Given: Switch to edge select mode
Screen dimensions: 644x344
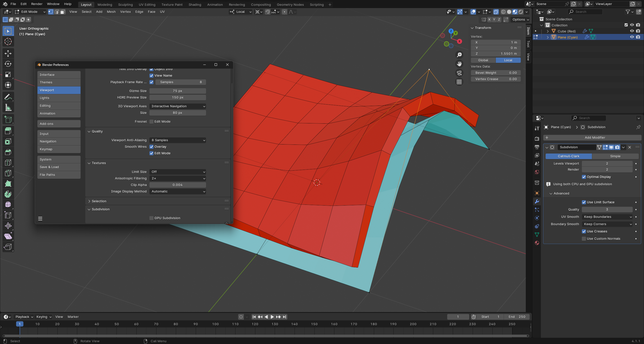Looking at the screenshot, I should 57,12.
